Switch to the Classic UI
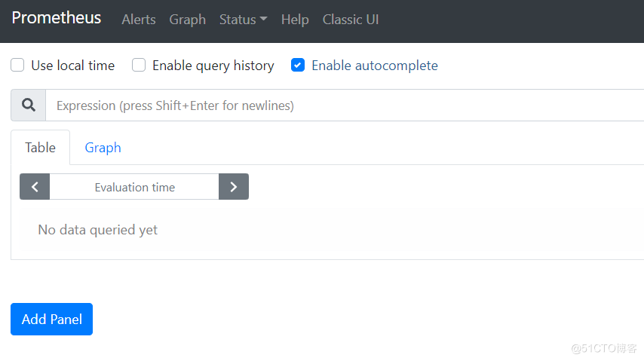Viewport: 644px width, 361px height. tap(351, 20)
